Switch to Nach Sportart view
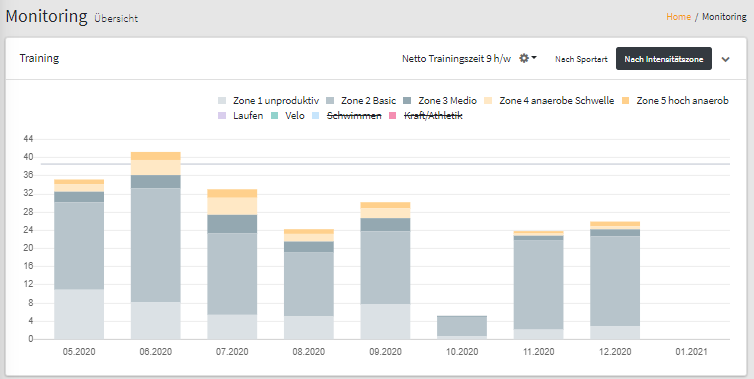 [581, 59]
